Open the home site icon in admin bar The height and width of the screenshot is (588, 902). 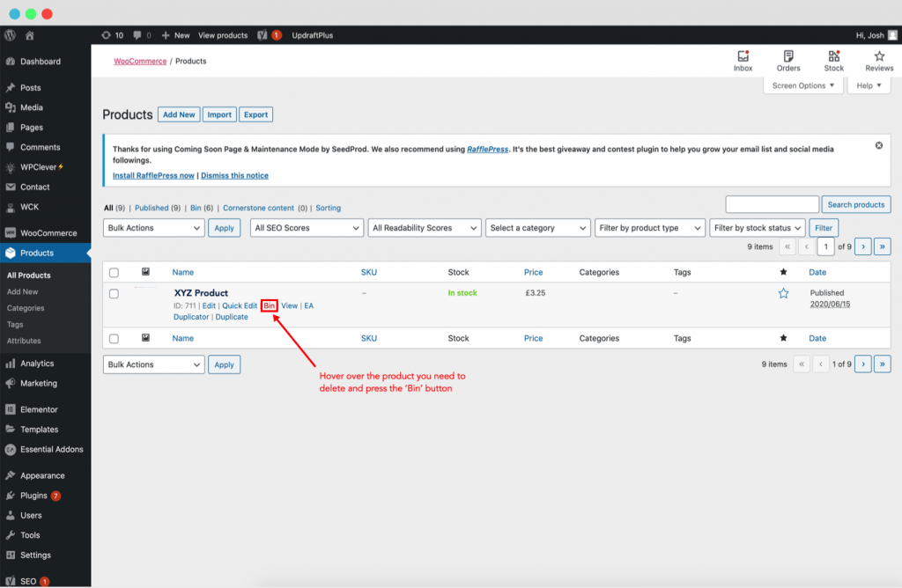[x=29, y=35]
